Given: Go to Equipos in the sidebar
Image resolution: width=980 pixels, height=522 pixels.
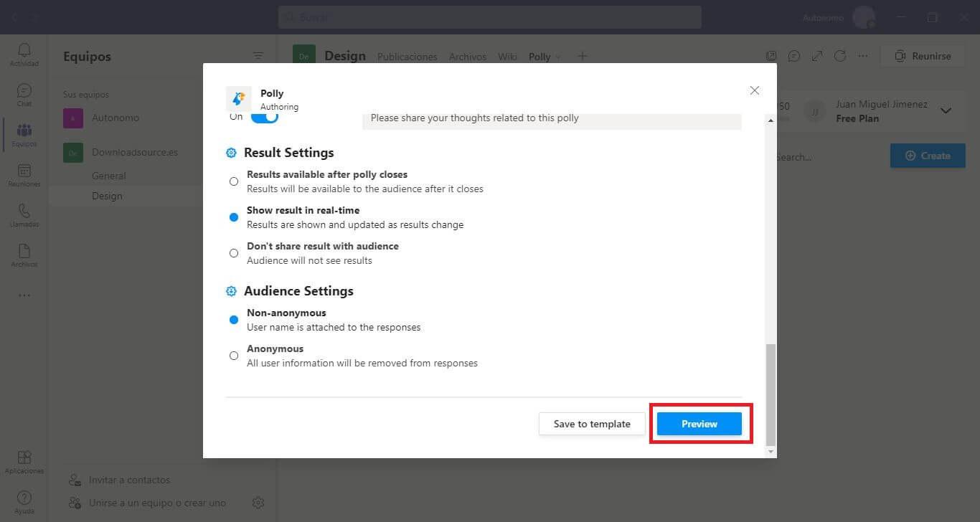Looking at the screenshot, I should (24, 135).
